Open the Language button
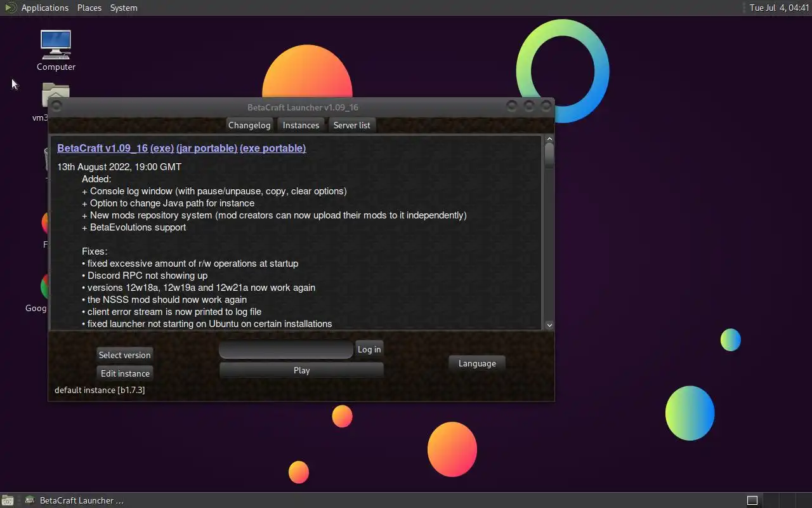Viewport: 812px width, 508px height. (x=477, y=363)
